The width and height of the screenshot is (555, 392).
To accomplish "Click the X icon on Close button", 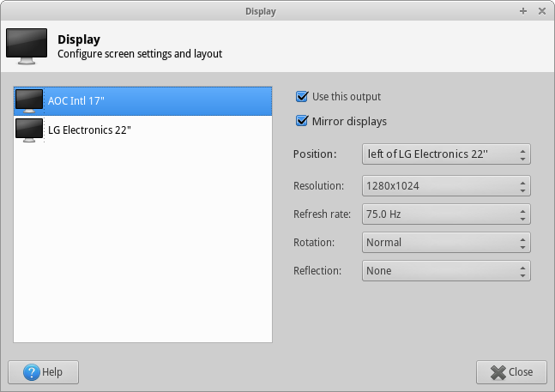I will (x=498, y=372).
